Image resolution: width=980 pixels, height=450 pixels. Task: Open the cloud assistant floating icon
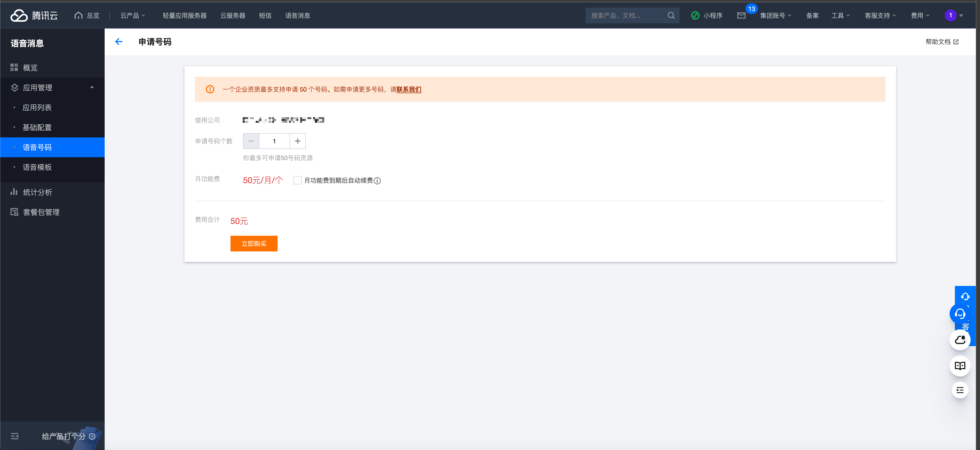coord(960,340)
